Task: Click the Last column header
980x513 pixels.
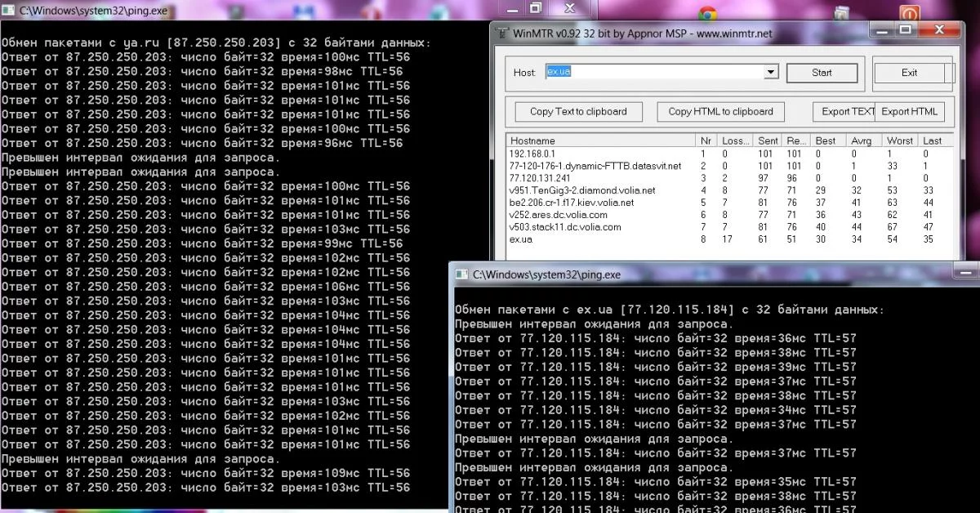Action: point(934,141)
